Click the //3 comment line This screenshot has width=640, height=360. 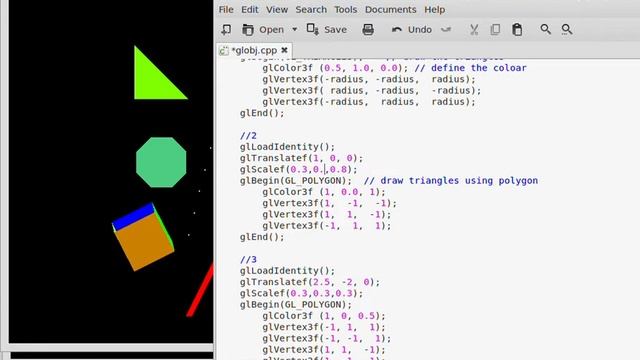(248, 260)
